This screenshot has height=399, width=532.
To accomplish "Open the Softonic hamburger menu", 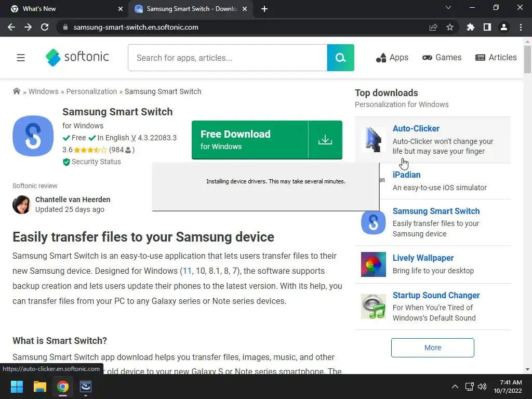I will point(21,58).
